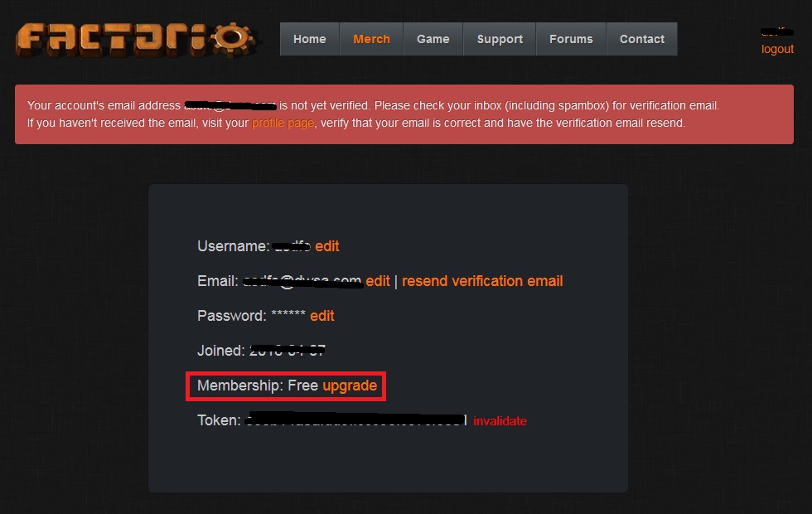Edit the email address

coord(378,281)
